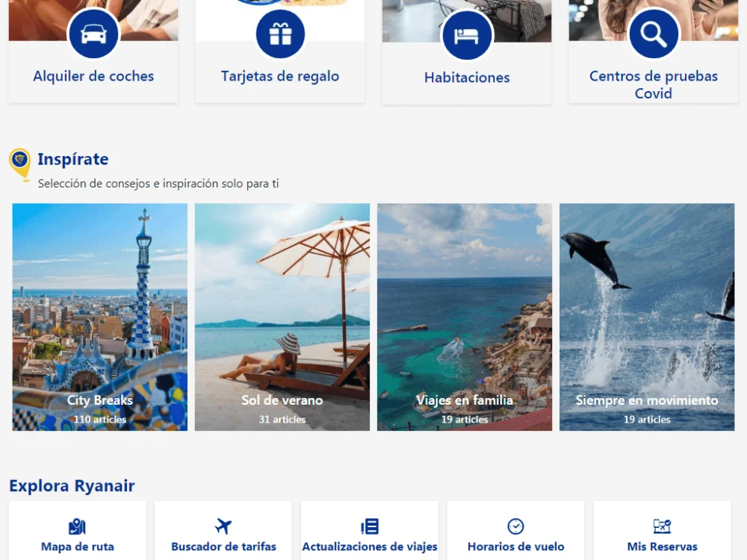Click the Explora Ryanair heading
The image size is (747, 560).
[72, 486]
